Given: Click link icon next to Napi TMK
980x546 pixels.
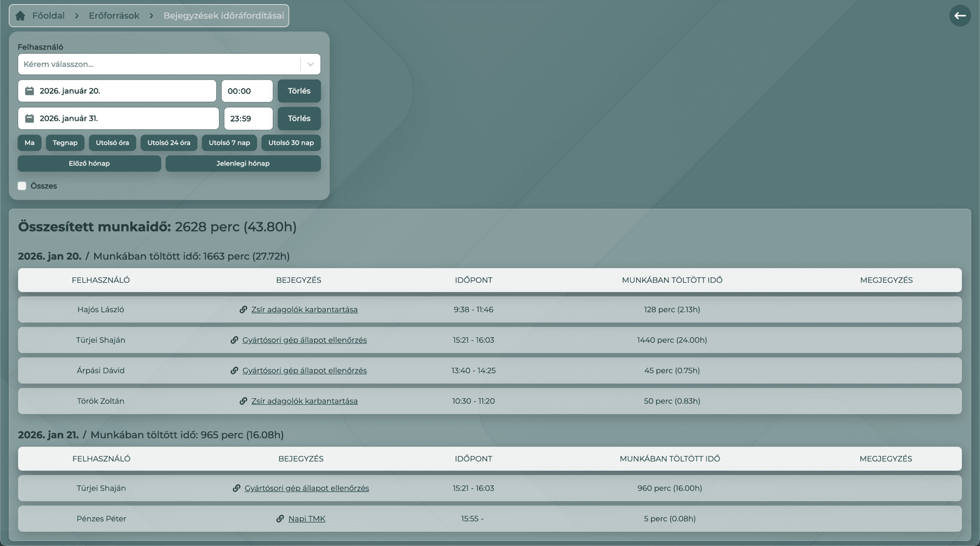Looking at the screenshot, I should pyautogui.click(x=280, y=519).
